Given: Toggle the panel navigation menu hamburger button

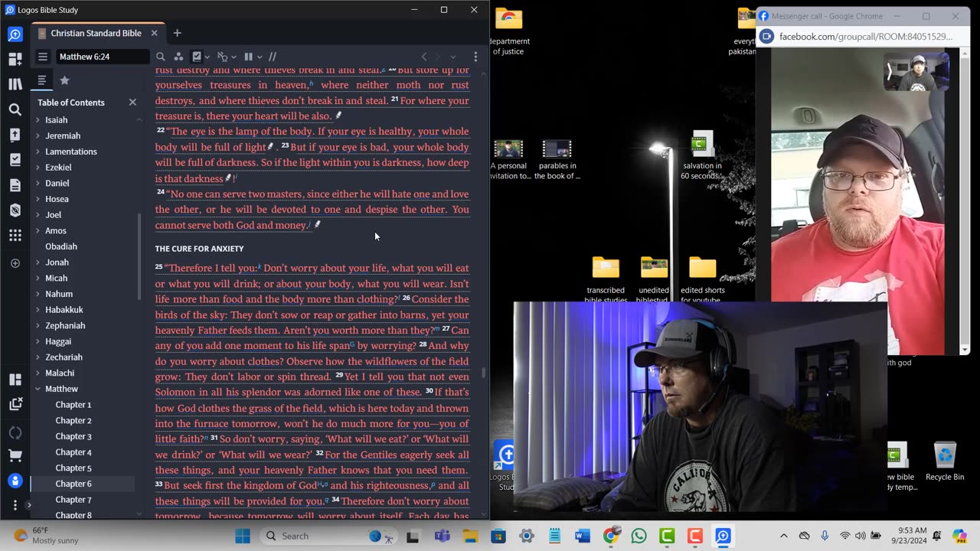Looking at the screenshot, I should [x=43, y=57].
